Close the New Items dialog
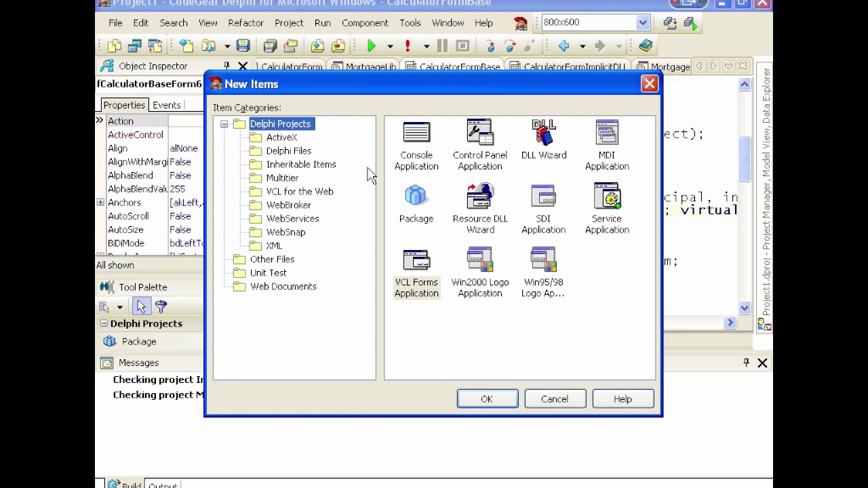 649,84
